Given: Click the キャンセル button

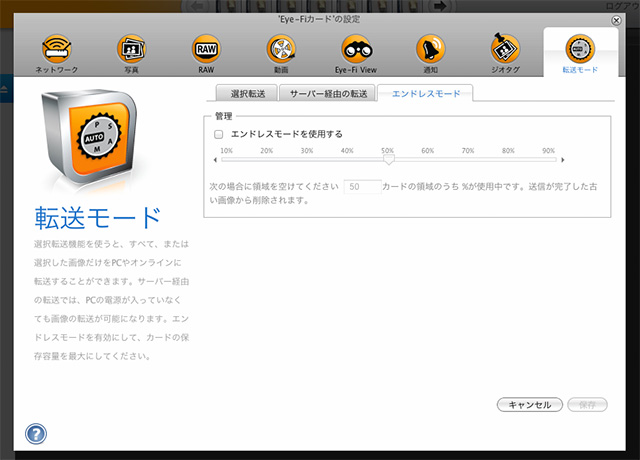Looking at the screenshot, I should [x=530, y=405].
